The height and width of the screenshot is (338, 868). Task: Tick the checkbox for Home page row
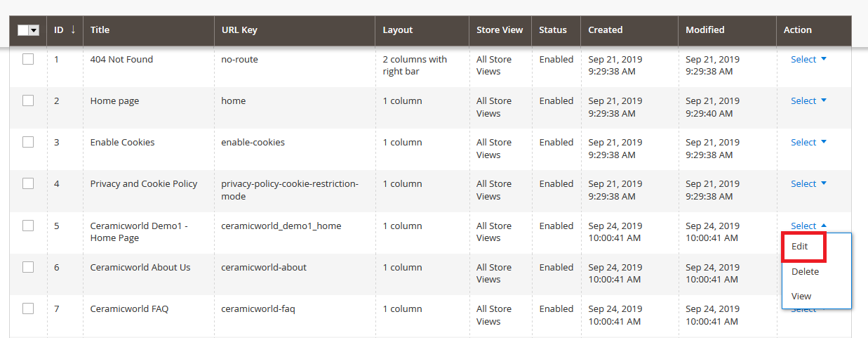point(28,100)
